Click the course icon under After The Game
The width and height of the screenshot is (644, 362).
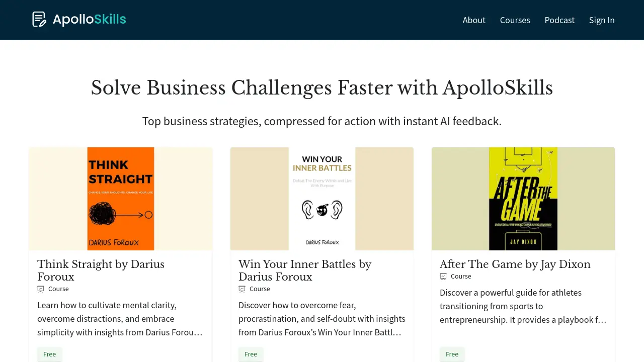click(x=443, y=277)
